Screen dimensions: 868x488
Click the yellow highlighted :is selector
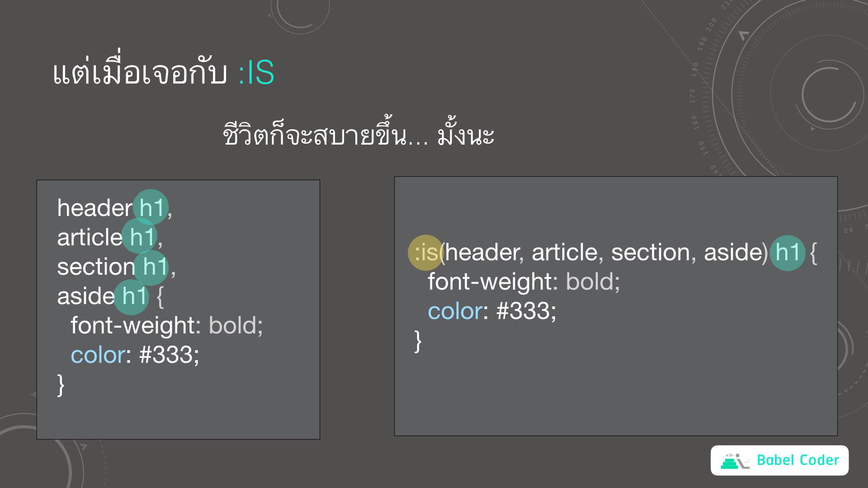(425, 253)
